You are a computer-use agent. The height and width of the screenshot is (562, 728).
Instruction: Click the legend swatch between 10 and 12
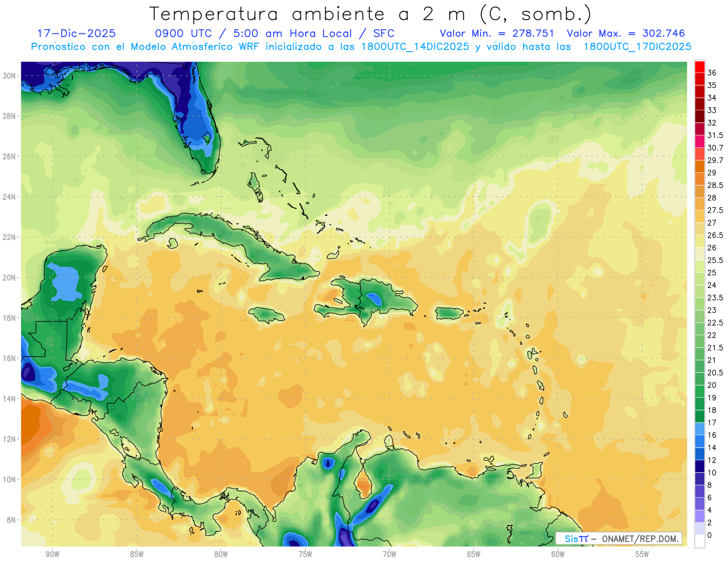tap(699, 466)
